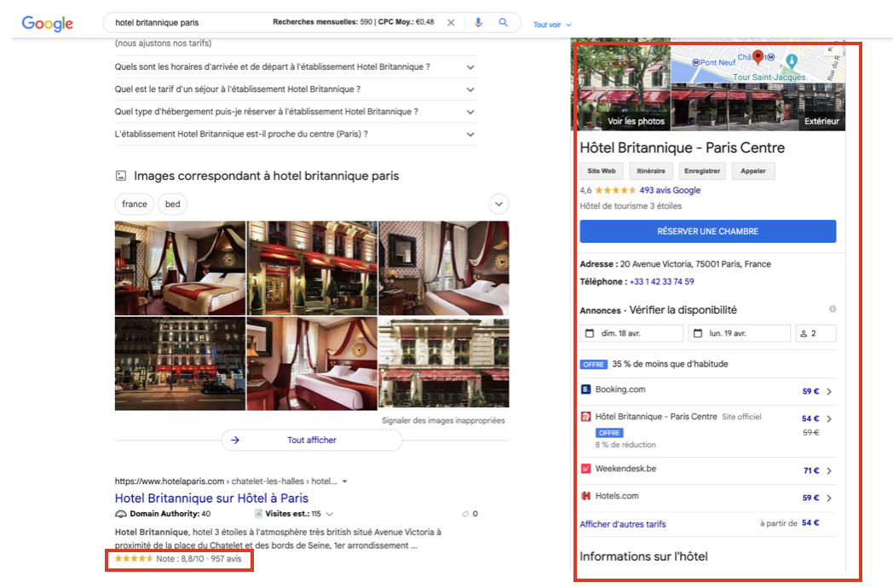Click the info icon beside Vérifier la disponibilité

[x=832, y=308]
